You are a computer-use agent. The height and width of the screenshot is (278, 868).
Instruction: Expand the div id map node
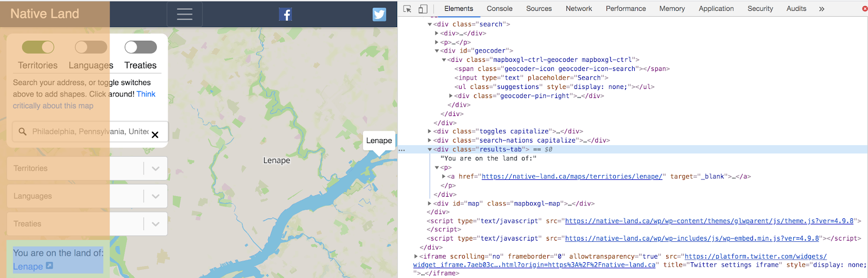coord(430,204)
